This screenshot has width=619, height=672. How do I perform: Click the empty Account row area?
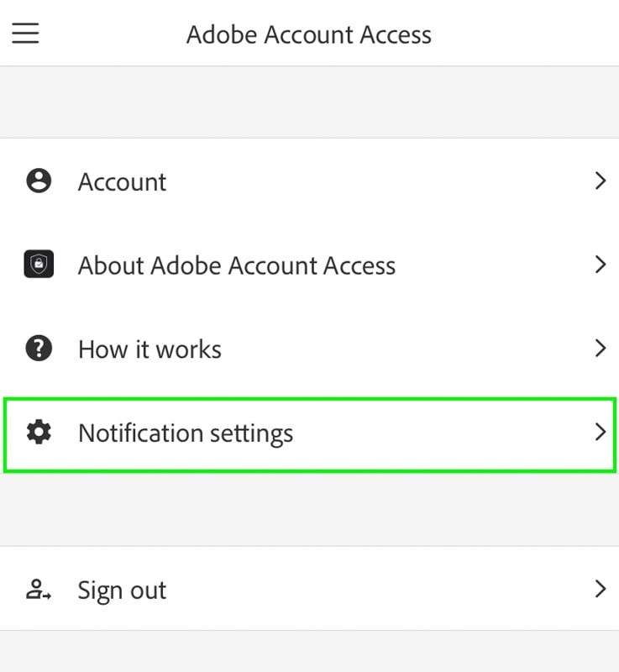tap(379, 181)
